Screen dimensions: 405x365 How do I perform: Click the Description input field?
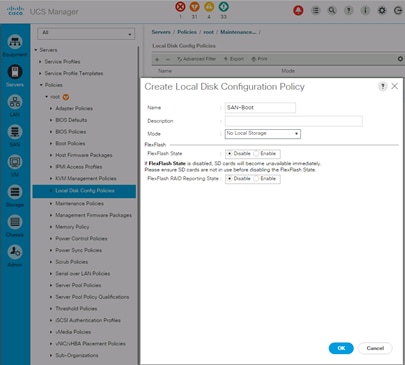pos(294,121)
